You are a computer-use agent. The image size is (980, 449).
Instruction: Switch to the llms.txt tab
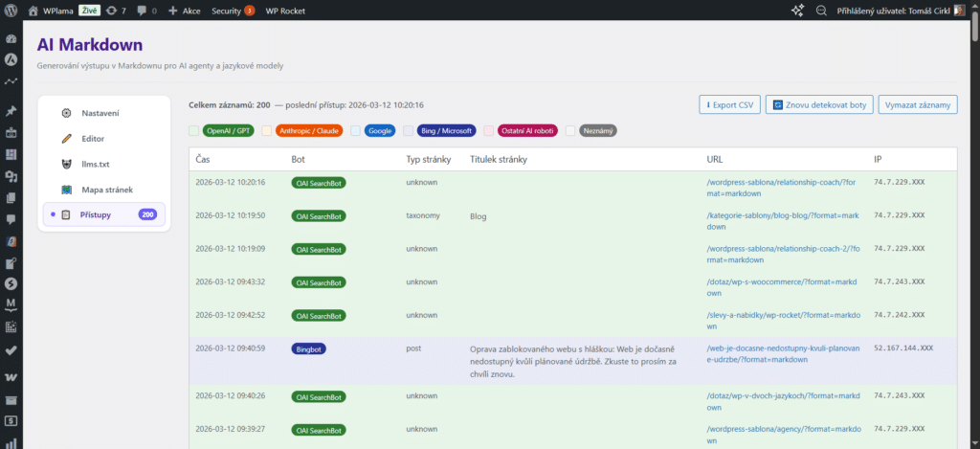(x=103, y=164)
